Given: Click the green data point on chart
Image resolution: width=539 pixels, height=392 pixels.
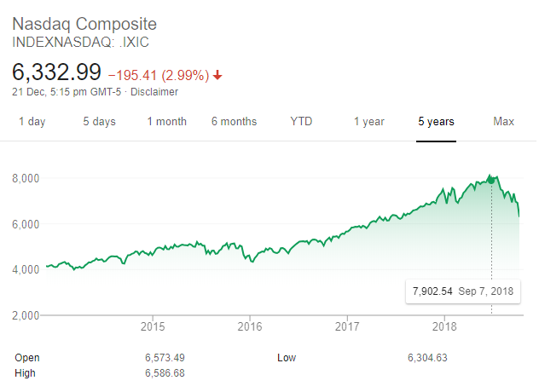Looking at the screenshot, I should 491,181.
